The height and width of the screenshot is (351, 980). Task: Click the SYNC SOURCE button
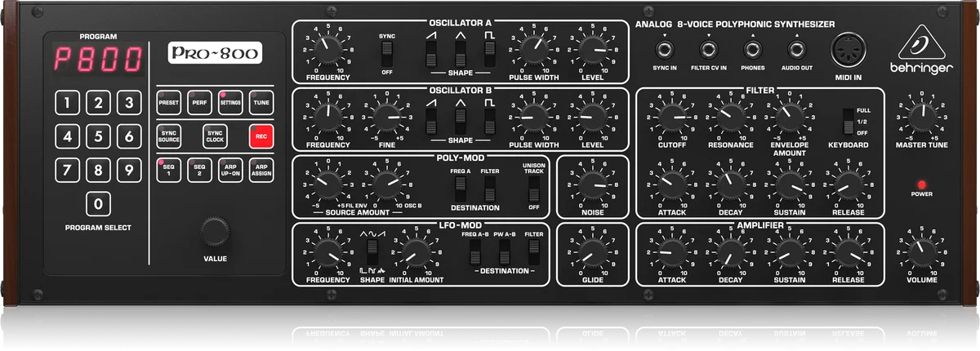click(x=169, y=136)
